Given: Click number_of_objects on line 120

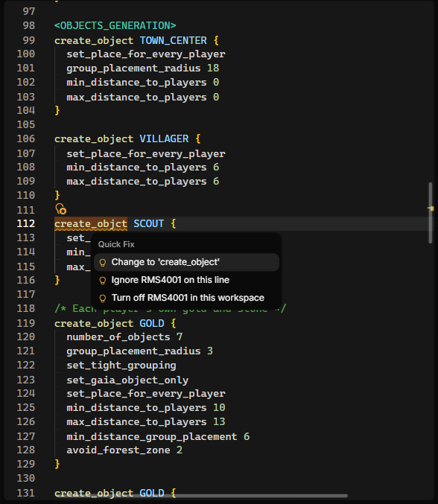Looking at the screenshot, I should click(x=118, y=336).
